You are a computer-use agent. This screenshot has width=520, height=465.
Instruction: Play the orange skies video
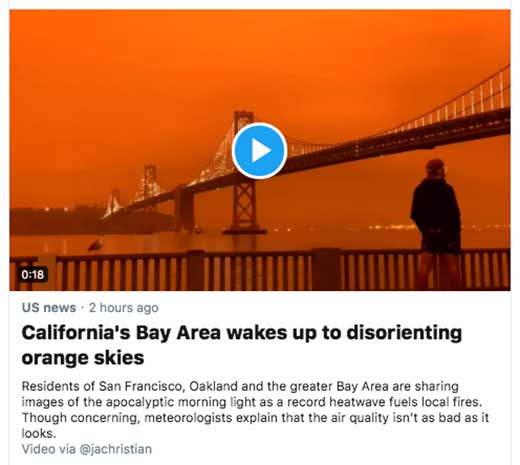coord(259,151)
